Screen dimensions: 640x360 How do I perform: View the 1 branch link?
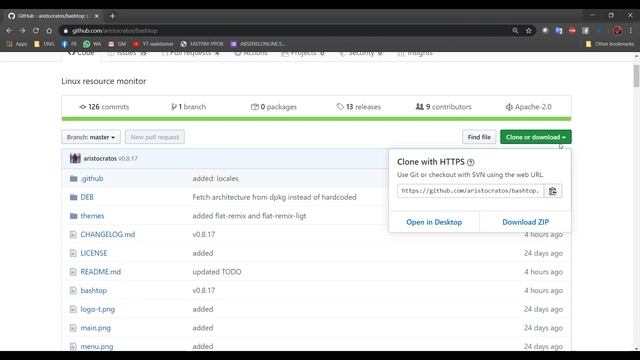pyautogui.click(x=189, y=107)
